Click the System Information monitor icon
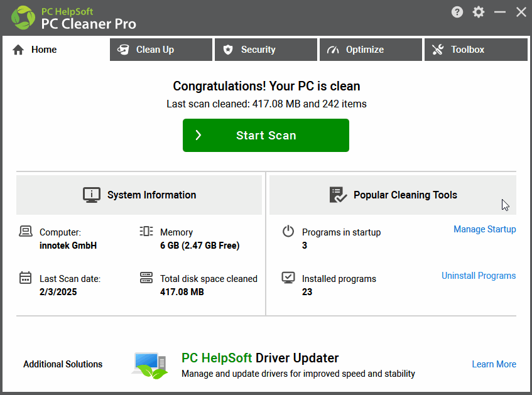The image size is (532, 395). coord(92,195)
